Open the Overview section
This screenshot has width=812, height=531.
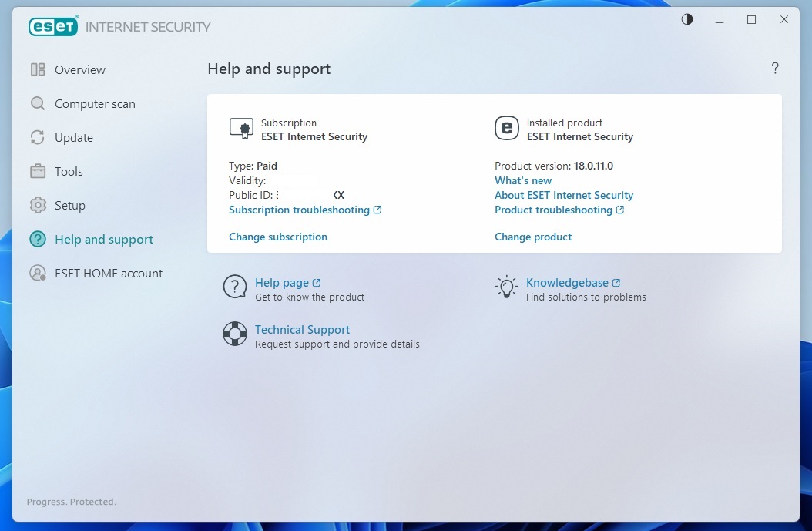(x=80, y=70)
